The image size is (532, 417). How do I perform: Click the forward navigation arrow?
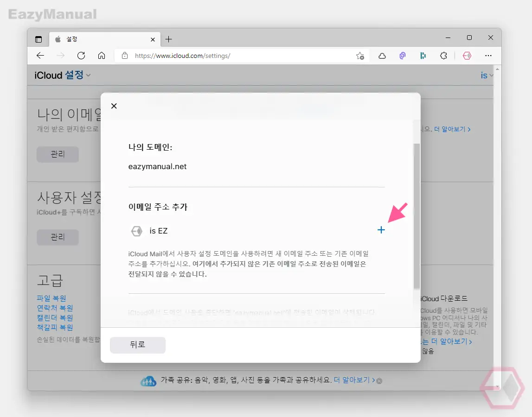tap(61, 56)
